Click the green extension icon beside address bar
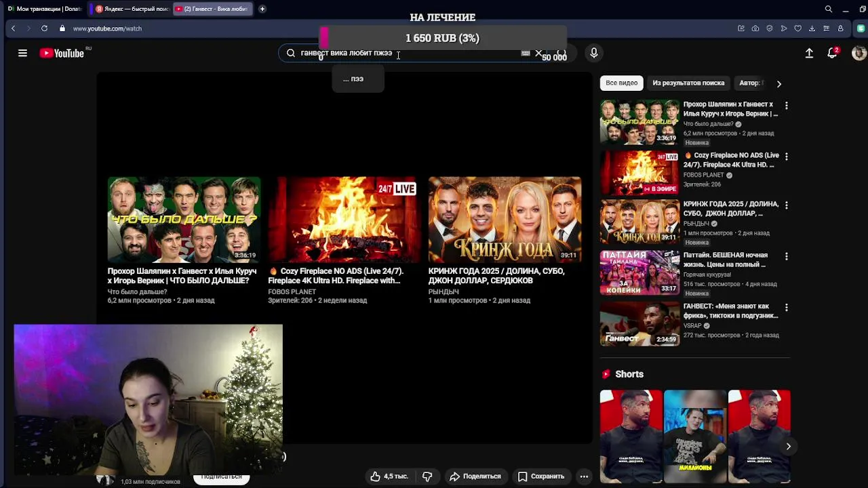Viewport: 868px width, 488px height. [861, 28]
